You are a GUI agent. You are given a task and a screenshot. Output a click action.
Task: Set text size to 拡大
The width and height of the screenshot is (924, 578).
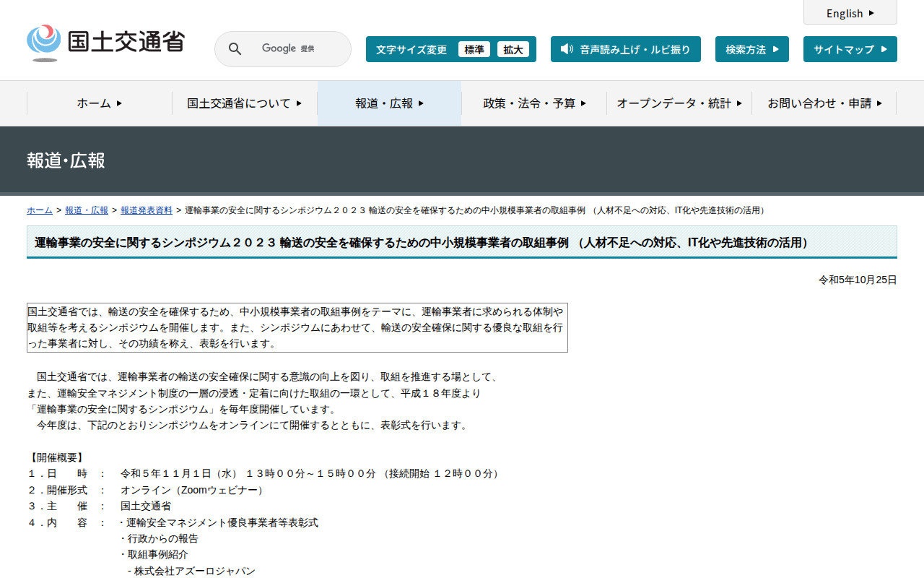coord(513,49)
